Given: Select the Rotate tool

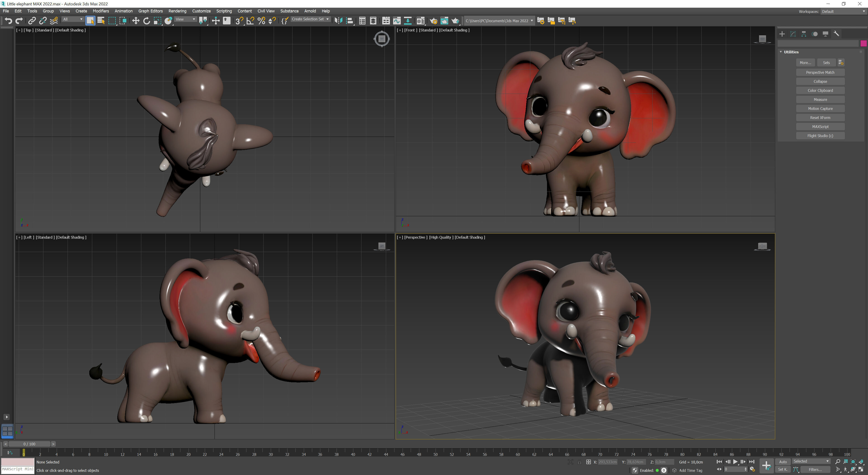Looking at the screenshot, I should [146, 21].
